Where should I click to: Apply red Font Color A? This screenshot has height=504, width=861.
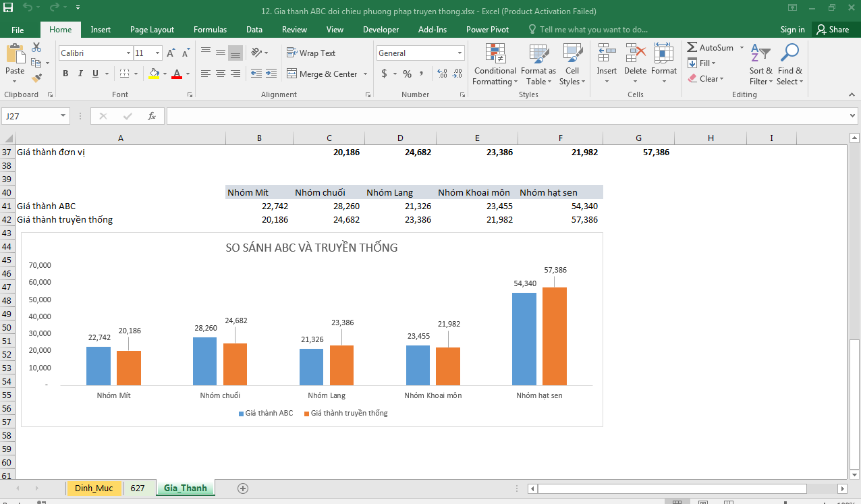[x=177, y=74]
